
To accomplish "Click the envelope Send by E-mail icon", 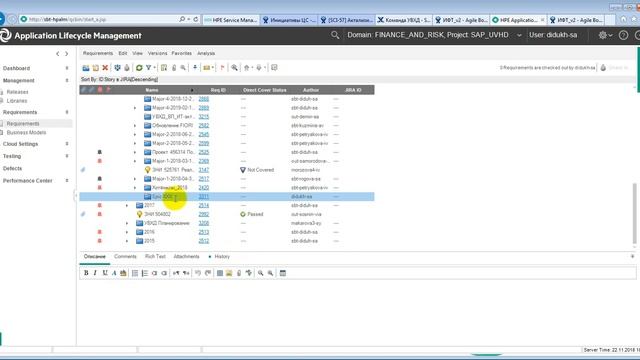I will 207,68.
